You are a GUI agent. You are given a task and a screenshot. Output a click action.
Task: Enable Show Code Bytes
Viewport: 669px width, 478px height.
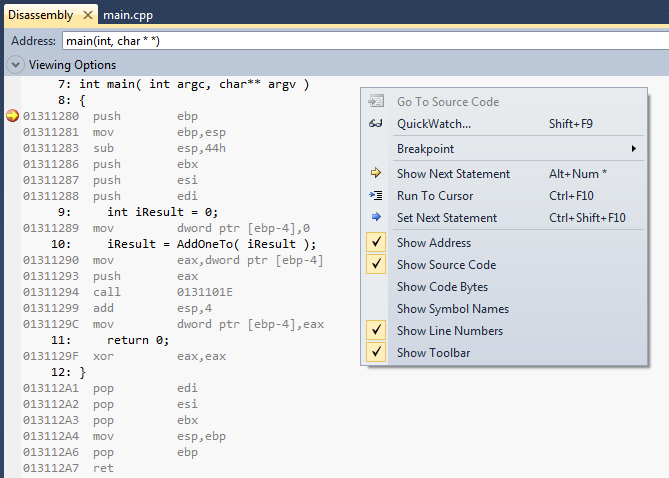click(x=442, y=287)
